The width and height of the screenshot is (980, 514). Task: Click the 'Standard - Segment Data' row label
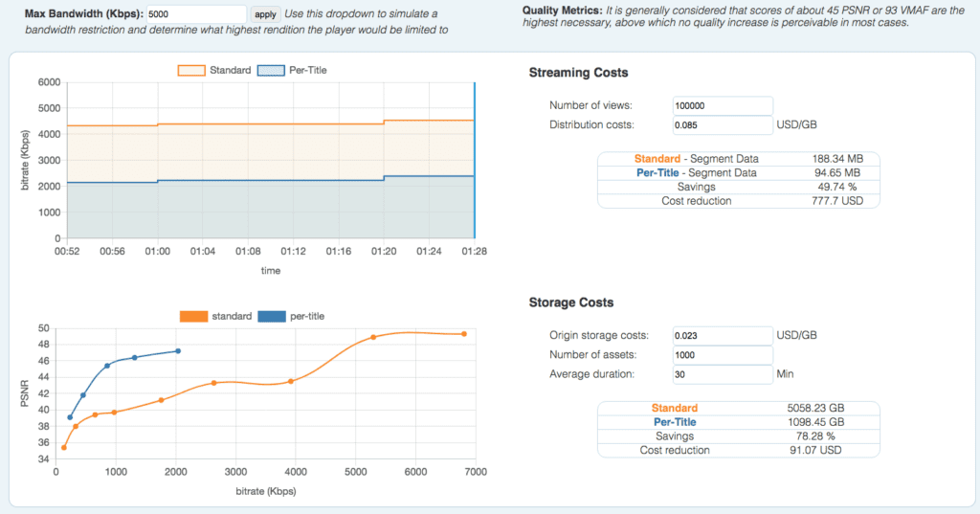[697, 159]
